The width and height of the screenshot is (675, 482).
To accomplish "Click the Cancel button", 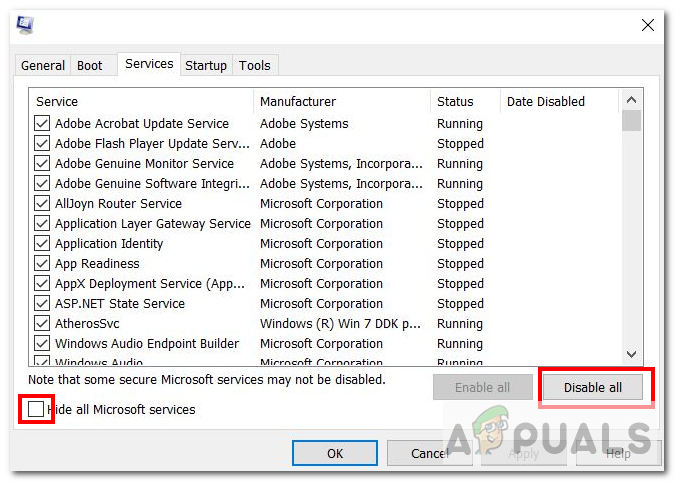I will [x=430, y=453].
